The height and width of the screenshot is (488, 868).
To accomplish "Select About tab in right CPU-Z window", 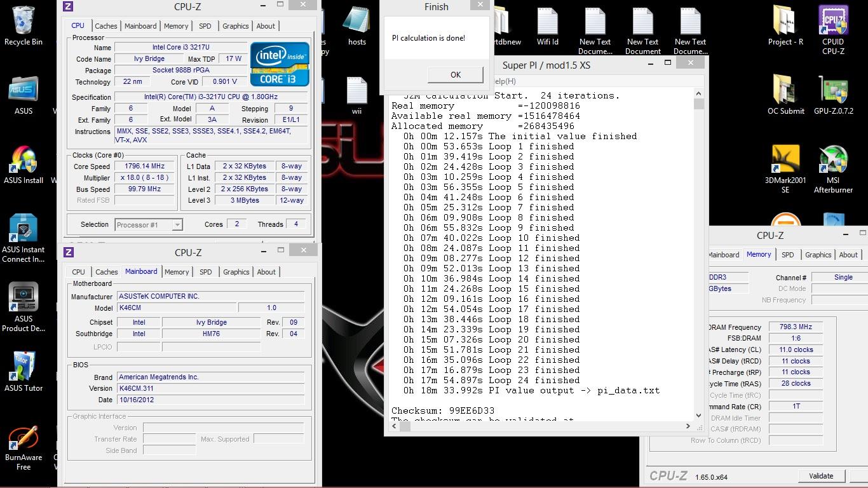I will 848,255.
